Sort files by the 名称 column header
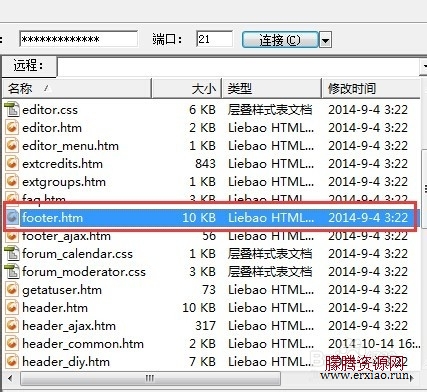This screenshot has height=392, width=427. click(77, 88)
